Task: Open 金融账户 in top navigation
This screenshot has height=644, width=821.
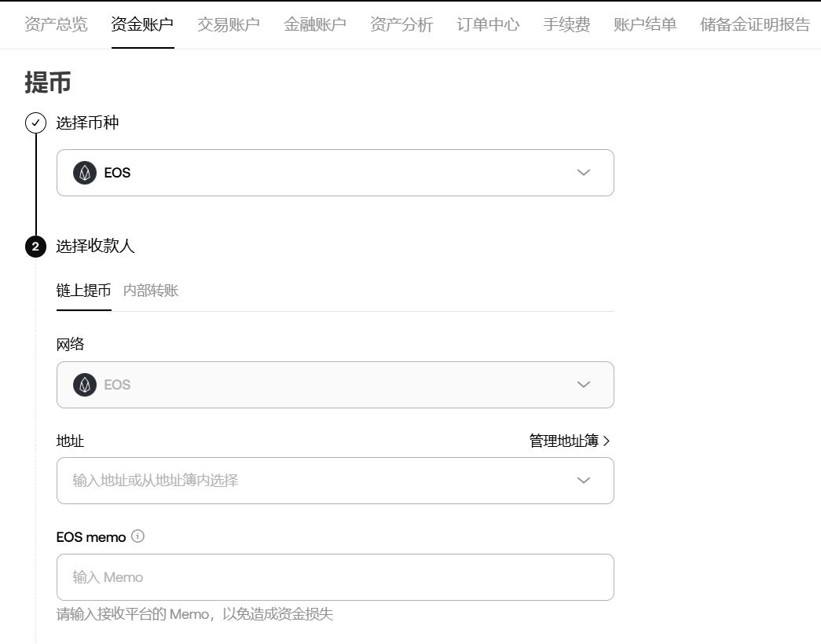Action: pos(315,24)
